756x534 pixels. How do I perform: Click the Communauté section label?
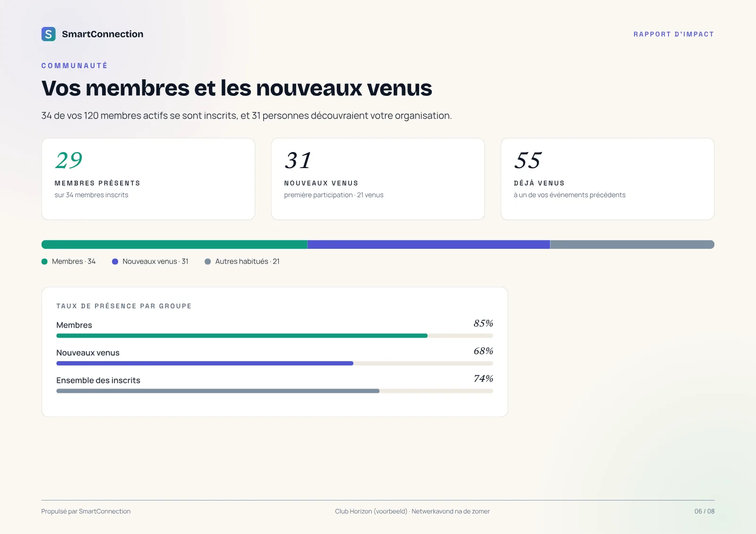[x=75, y=66]
